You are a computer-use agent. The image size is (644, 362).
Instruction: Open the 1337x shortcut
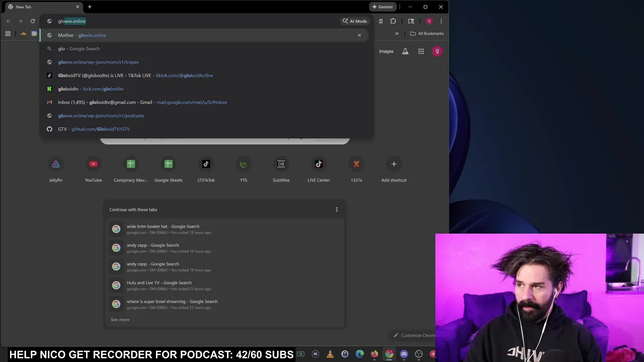[x=356, y=170]
